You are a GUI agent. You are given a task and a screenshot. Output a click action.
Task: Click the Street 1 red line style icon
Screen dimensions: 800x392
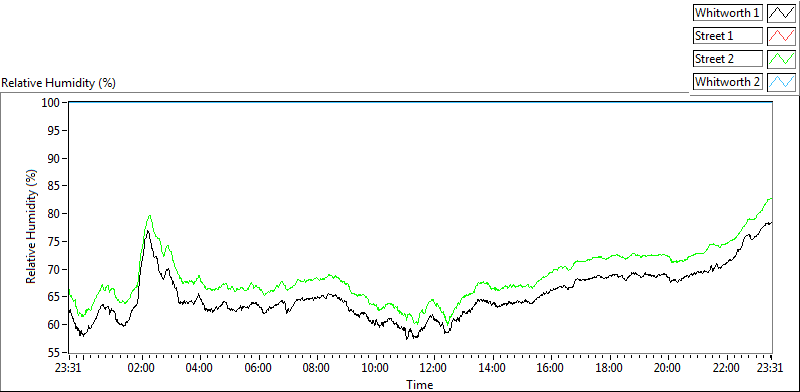[781, 36]
